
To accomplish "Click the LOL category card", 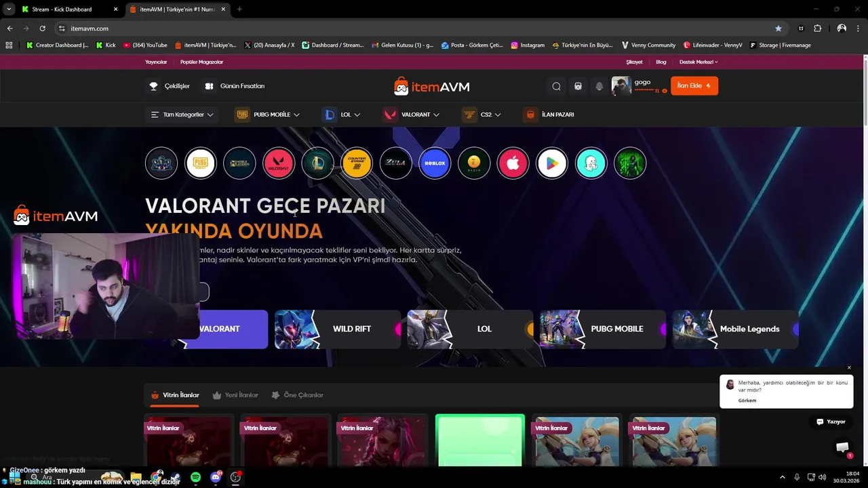I will click(x=471, y=329).
